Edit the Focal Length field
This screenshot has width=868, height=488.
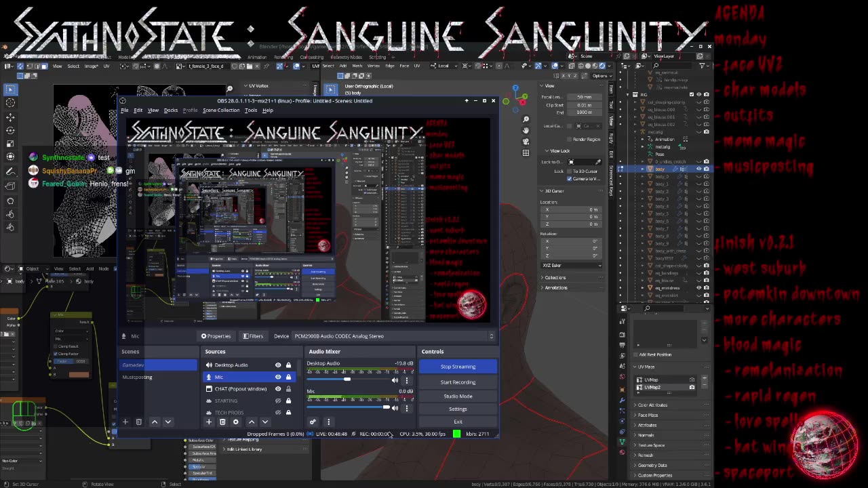pos(584,97)
